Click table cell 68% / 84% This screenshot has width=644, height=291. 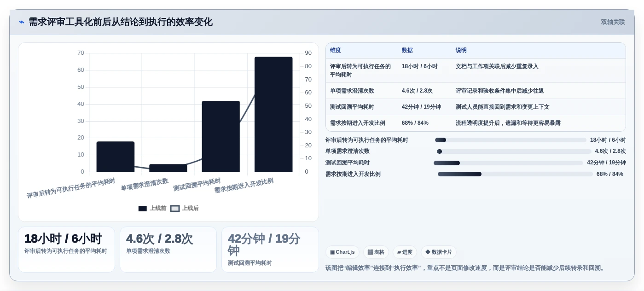[x=415, y=123]
